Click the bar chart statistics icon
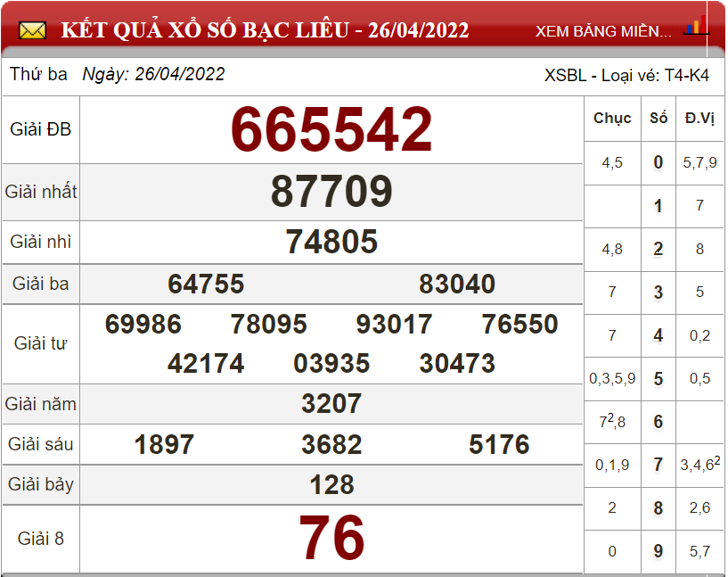This screenshot has height=577, width=728. 695,26
